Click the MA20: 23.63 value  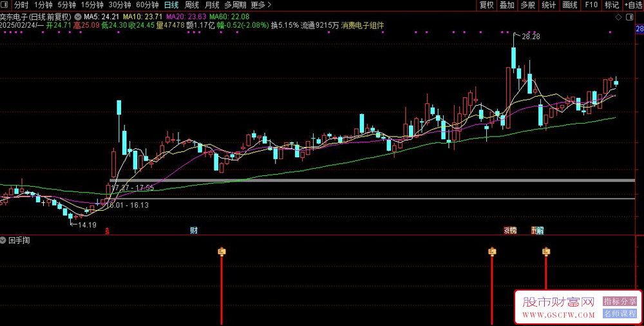pyautogui.click(x=186, y=17)
